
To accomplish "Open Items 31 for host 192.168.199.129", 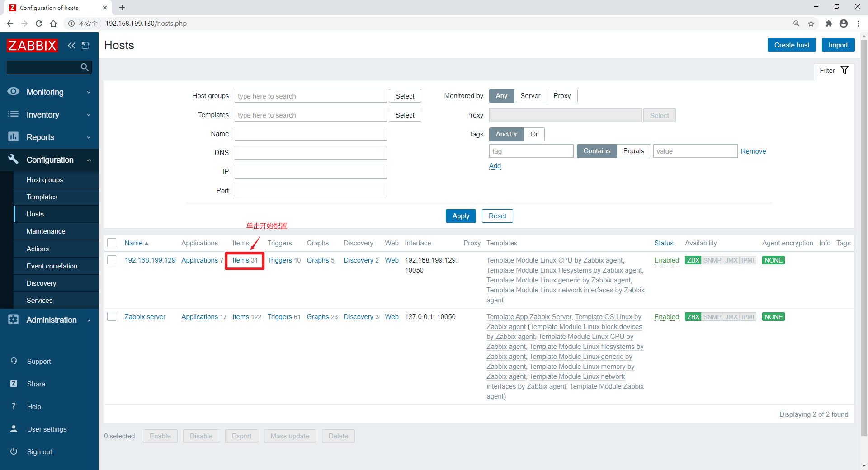I will 245,260.
